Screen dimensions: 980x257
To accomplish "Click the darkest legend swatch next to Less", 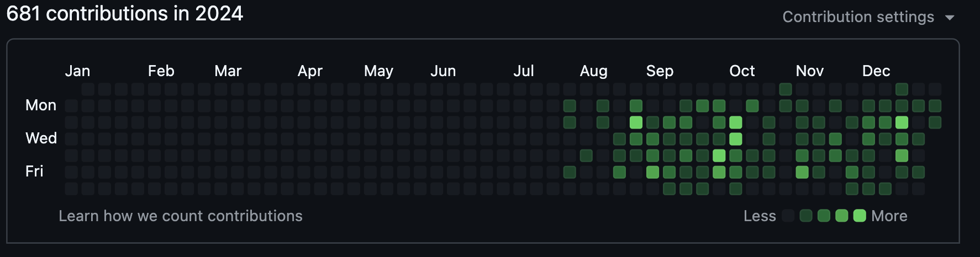I will tap(788, 216).
